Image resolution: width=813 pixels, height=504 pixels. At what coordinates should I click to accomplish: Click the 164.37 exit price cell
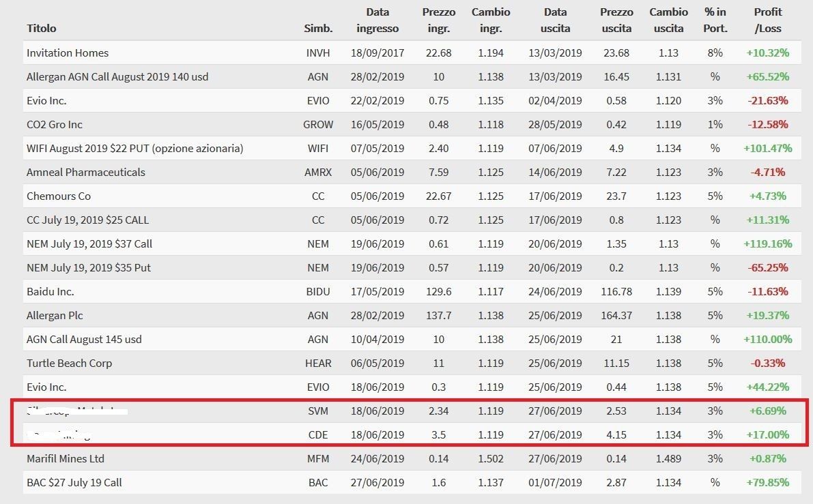pos(616,315)
